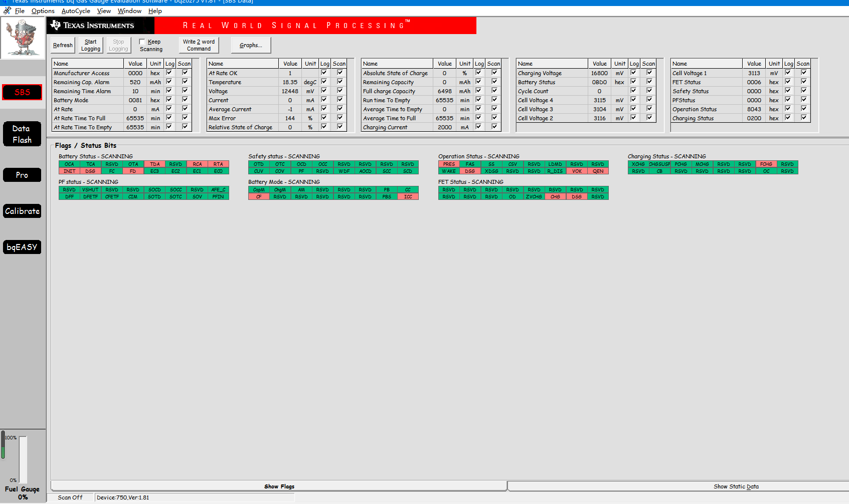Click the Operation Status value 8043
The image size is (849, 504).
(x=754, y=109)
